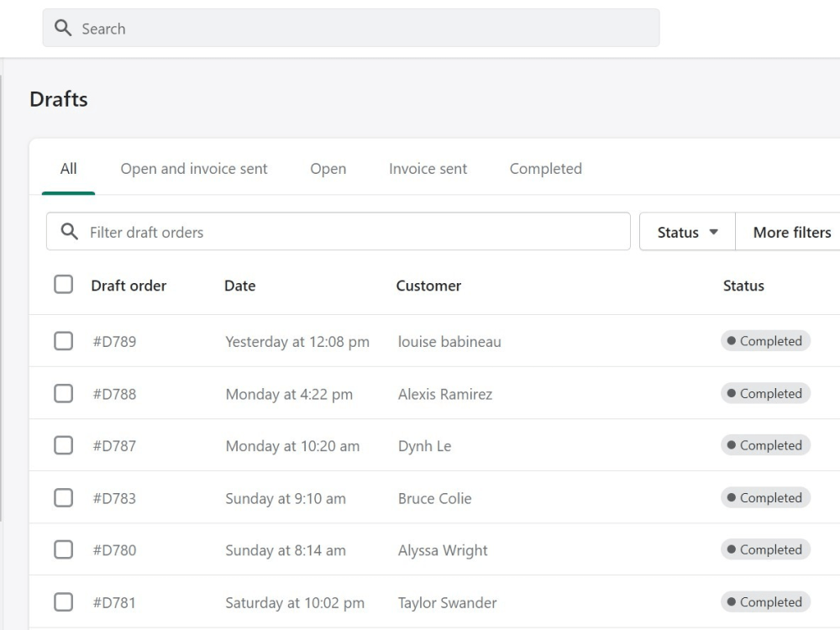Click the magnifier icon in Filter draft orders

pyautogui.click(x=69, y=232)
